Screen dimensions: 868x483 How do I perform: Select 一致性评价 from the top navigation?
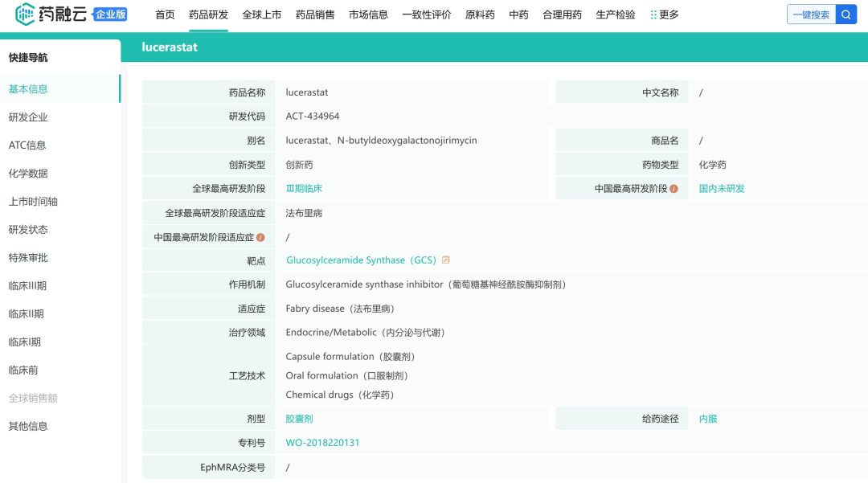[x=426, y=14]
